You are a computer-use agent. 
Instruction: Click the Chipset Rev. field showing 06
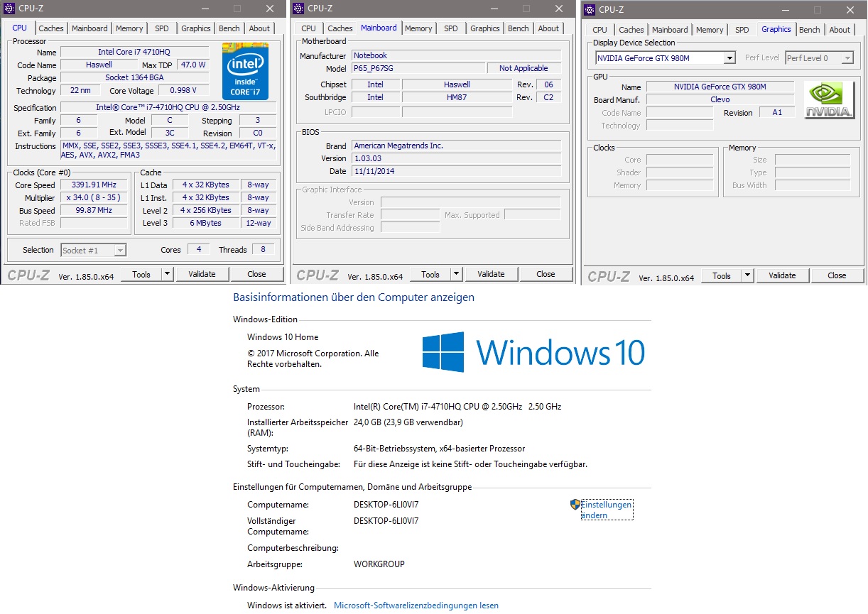coord(548,84)
